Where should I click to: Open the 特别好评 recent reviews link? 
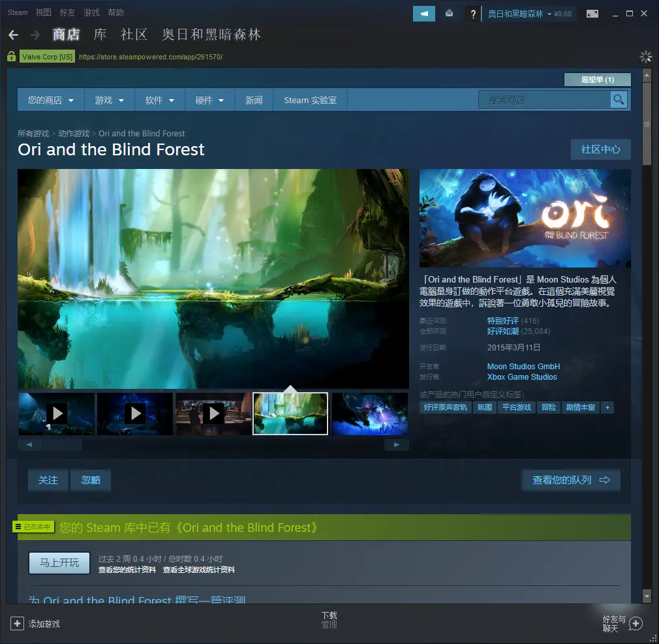pos(502,321)
